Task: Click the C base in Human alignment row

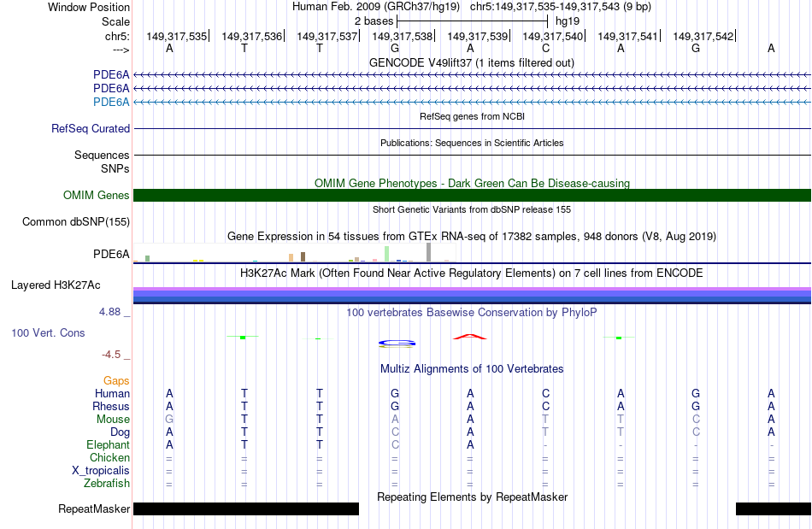Action: [x=545, y=393]
